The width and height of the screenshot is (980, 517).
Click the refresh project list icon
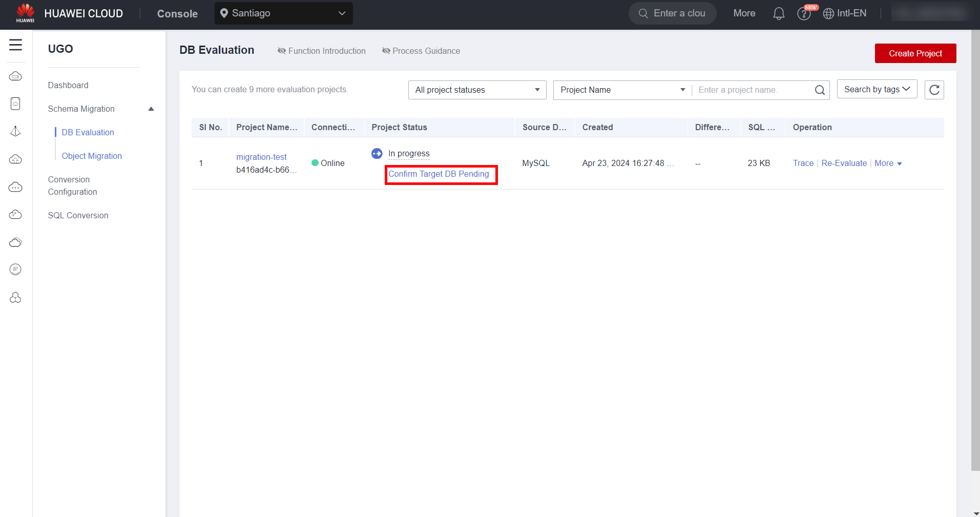click(934, 90)
